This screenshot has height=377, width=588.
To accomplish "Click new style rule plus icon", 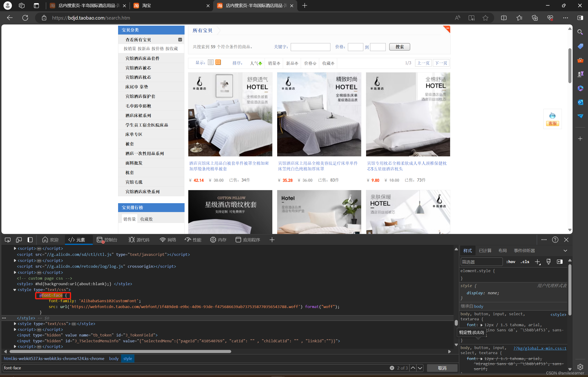I will (537, 262).
